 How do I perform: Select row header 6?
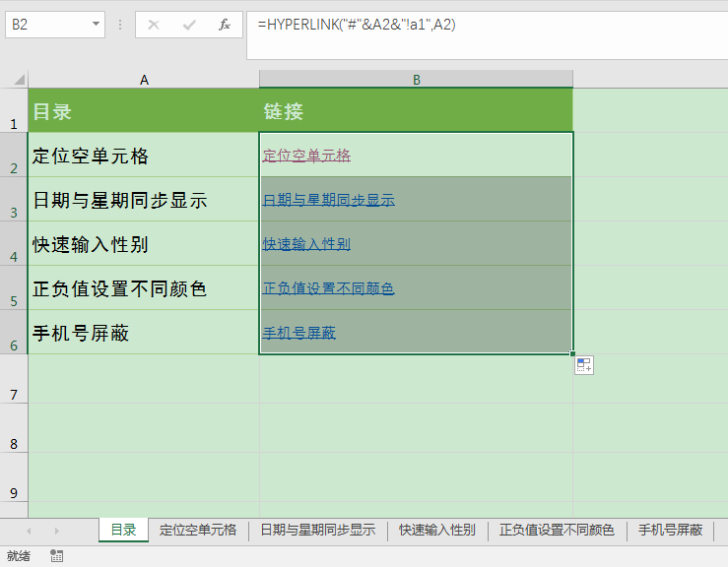(x=14, y=332)
